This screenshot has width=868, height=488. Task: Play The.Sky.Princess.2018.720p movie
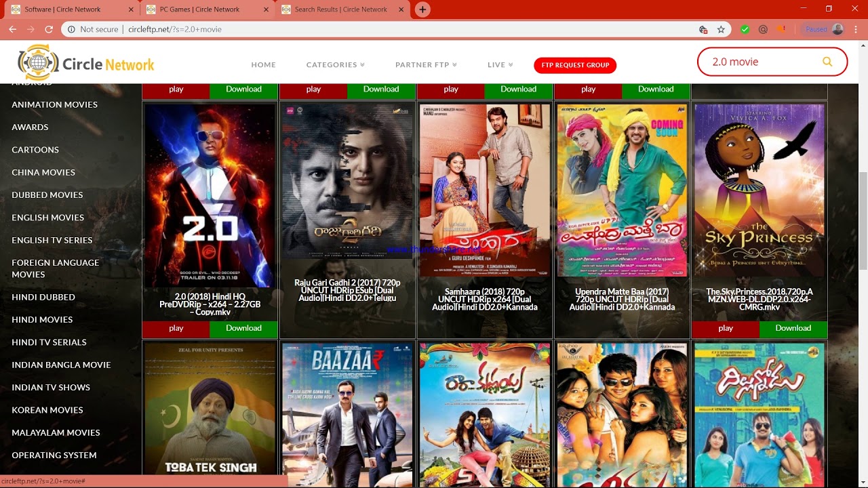726,329
